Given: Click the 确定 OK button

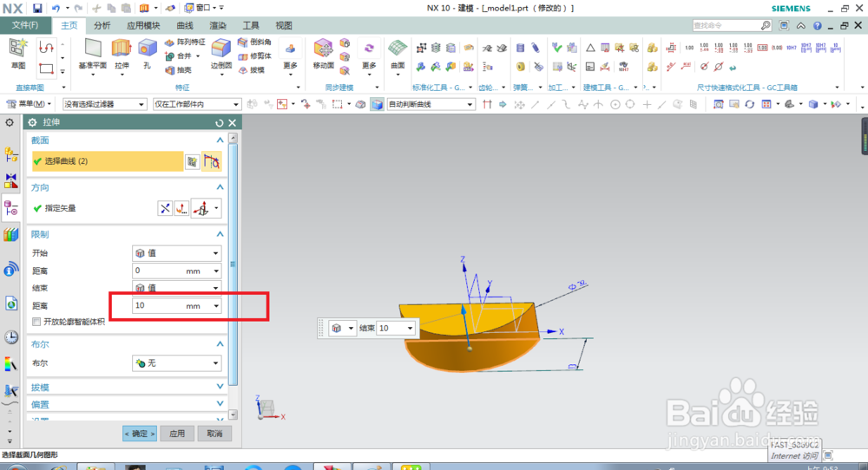Looking at the screenshot, I should (x=140, y=434).
